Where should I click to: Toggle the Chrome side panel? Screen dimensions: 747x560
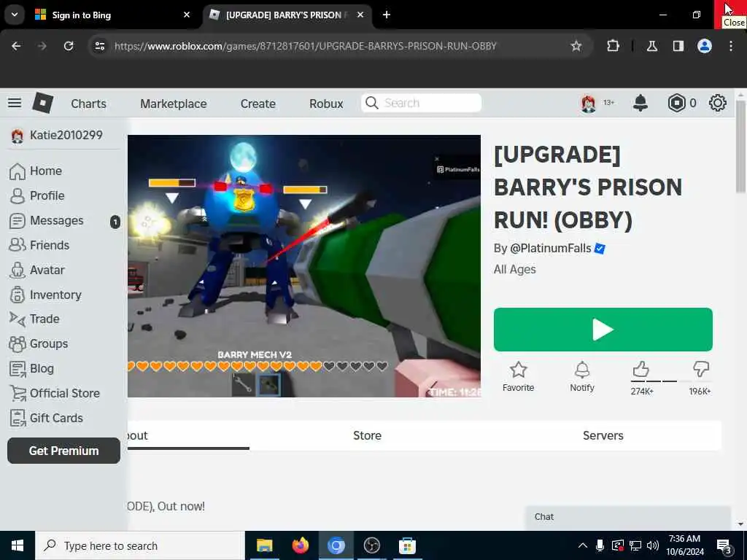click(678, 46)
